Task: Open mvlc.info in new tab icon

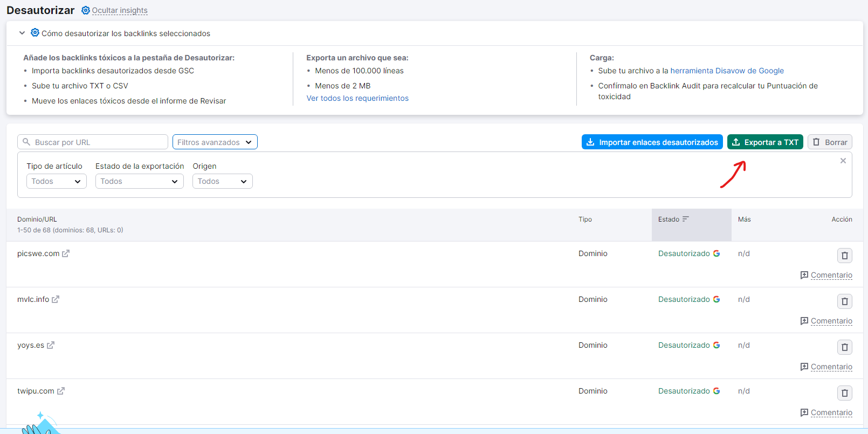Action: 56,299
